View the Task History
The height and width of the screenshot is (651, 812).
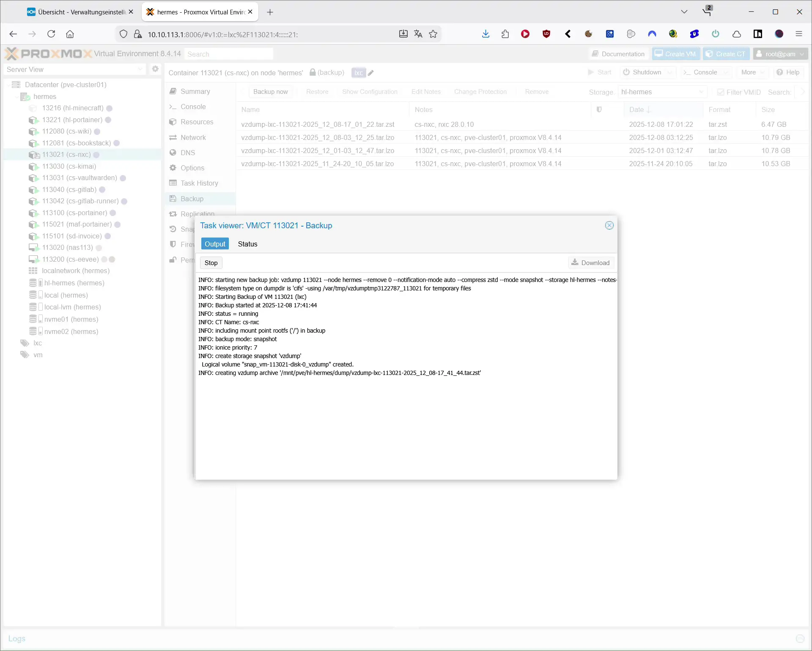click(199, 183)
